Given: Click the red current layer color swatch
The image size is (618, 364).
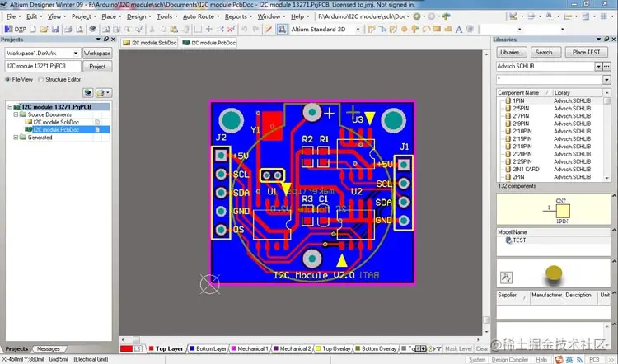Looking at the screenshot, I should point(127,349).
